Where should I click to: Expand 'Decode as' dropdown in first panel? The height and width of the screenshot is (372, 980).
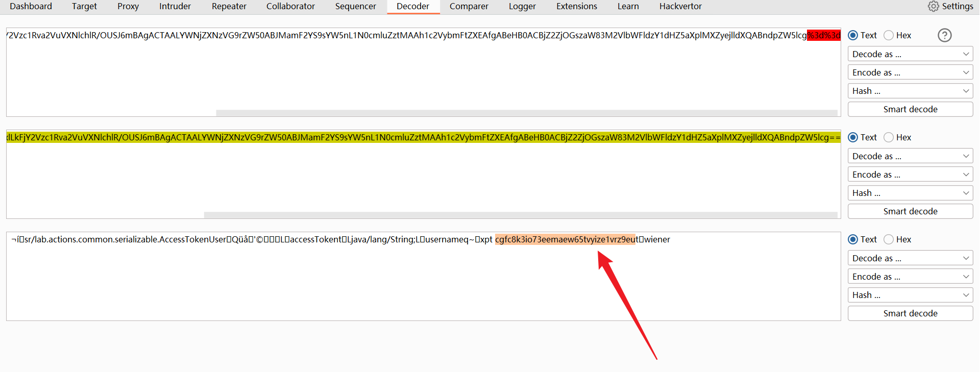tap(910, 54)
